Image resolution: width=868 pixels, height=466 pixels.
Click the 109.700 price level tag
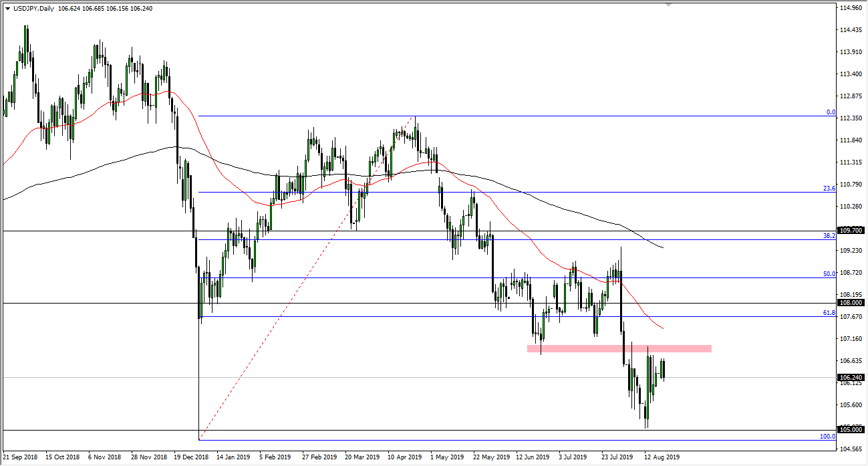(851, 230)
